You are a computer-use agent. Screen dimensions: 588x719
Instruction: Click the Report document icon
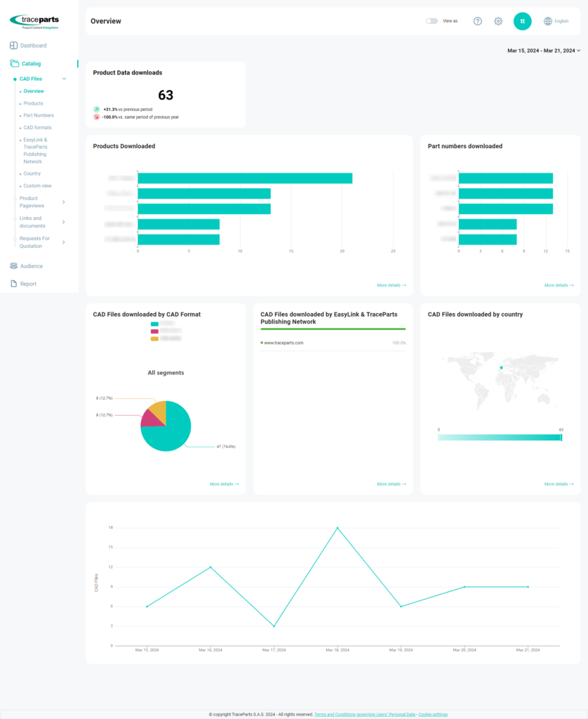(14, 284)
